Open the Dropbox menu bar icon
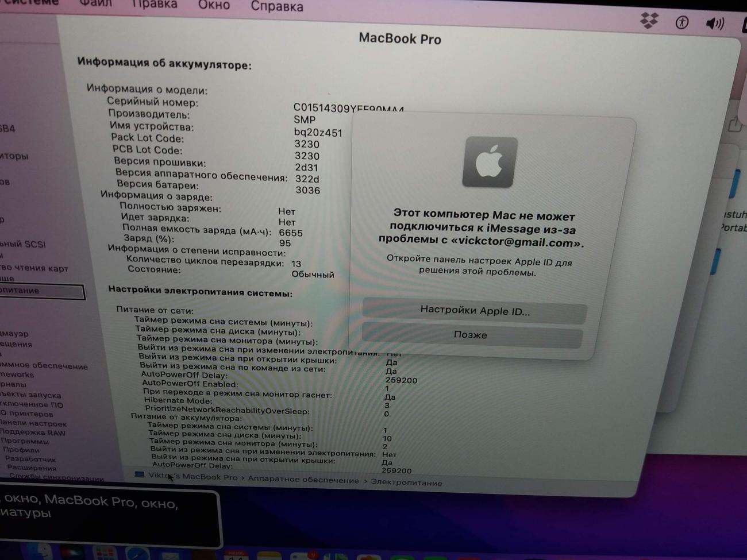 [649, 21]
